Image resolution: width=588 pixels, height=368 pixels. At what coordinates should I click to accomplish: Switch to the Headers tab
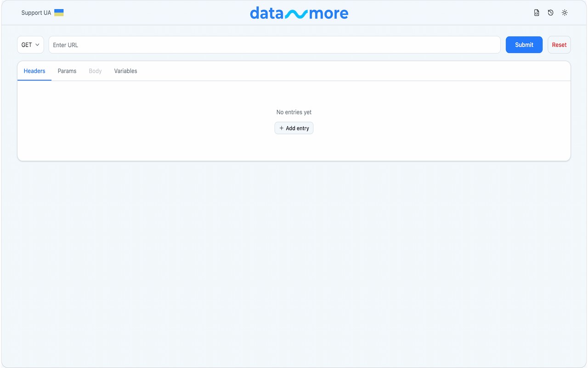tap(34, 71)
